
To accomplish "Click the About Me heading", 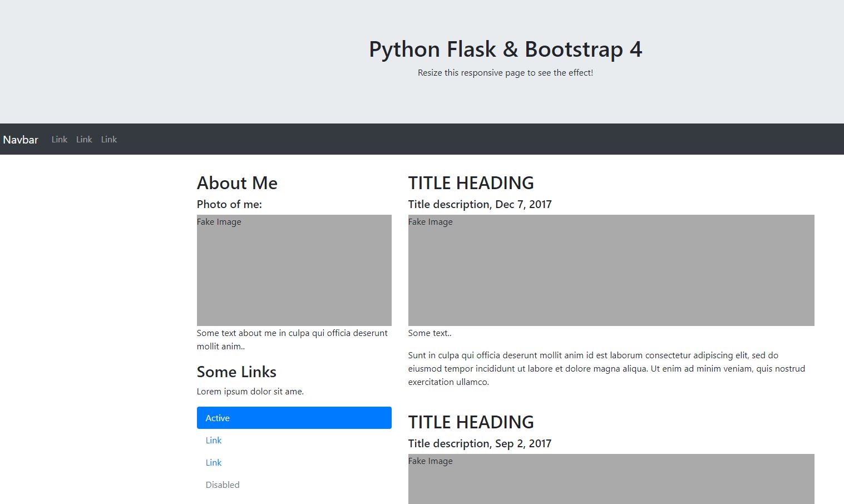I will tap(237, 183).
